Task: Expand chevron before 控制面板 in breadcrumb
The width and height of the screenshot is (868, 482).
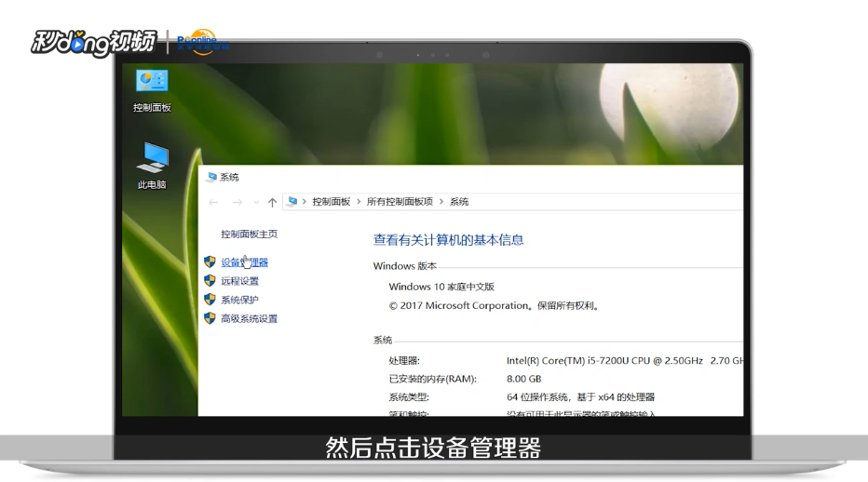Action: (x=304, y=201)
